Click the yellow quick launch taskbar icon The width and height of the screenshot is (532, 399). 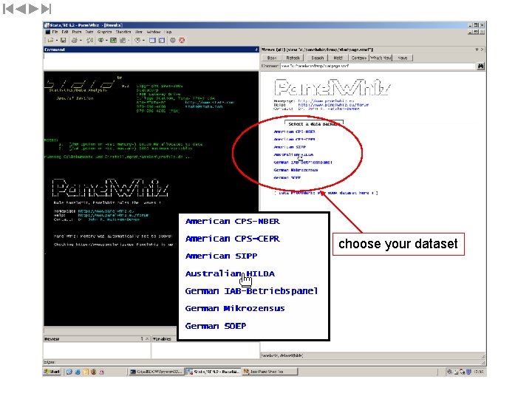[x=85, y=372]
